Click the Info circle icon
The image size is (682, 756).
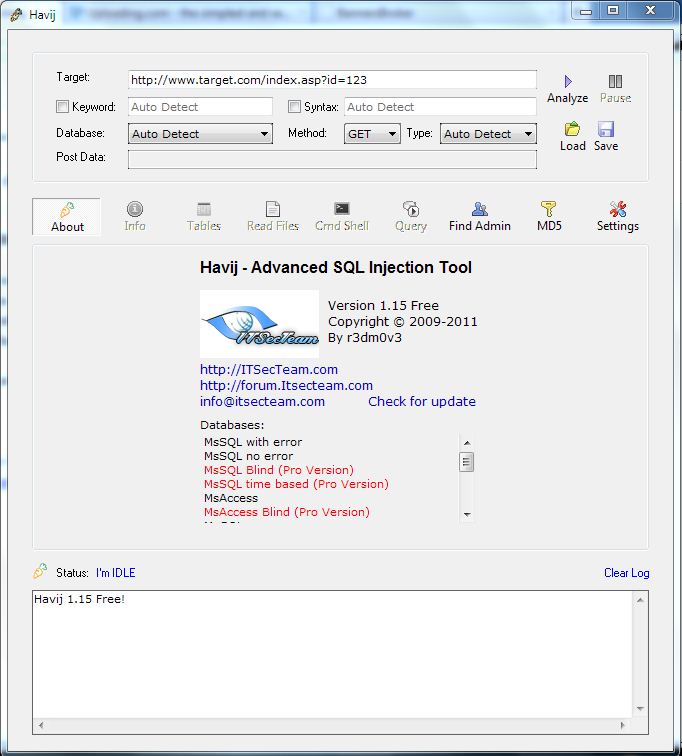point(135,209)
